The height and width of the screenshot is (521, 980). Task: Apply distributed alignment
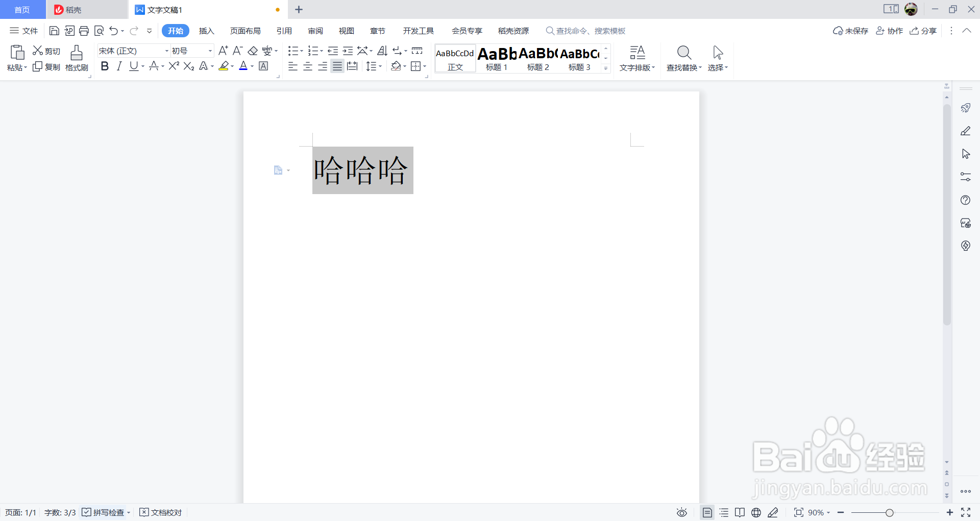pos(352,66)
